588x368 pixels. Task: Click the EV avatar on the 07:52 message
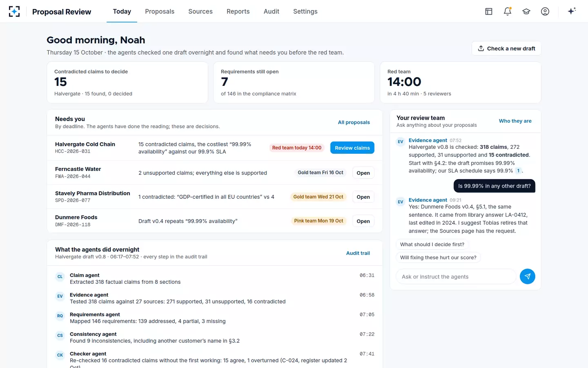tap(401, 142)
